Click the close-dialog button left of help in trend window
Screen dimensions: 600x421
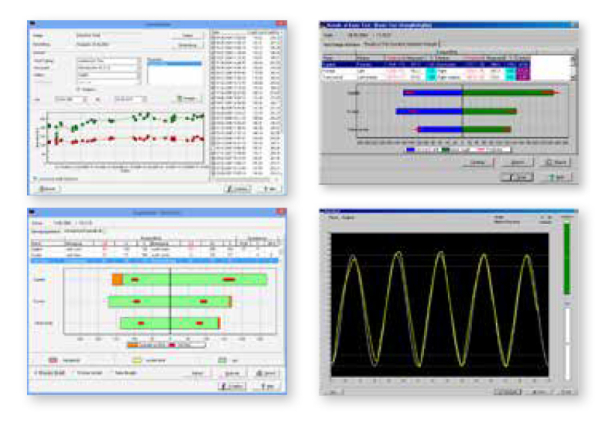tap(237, 189)
